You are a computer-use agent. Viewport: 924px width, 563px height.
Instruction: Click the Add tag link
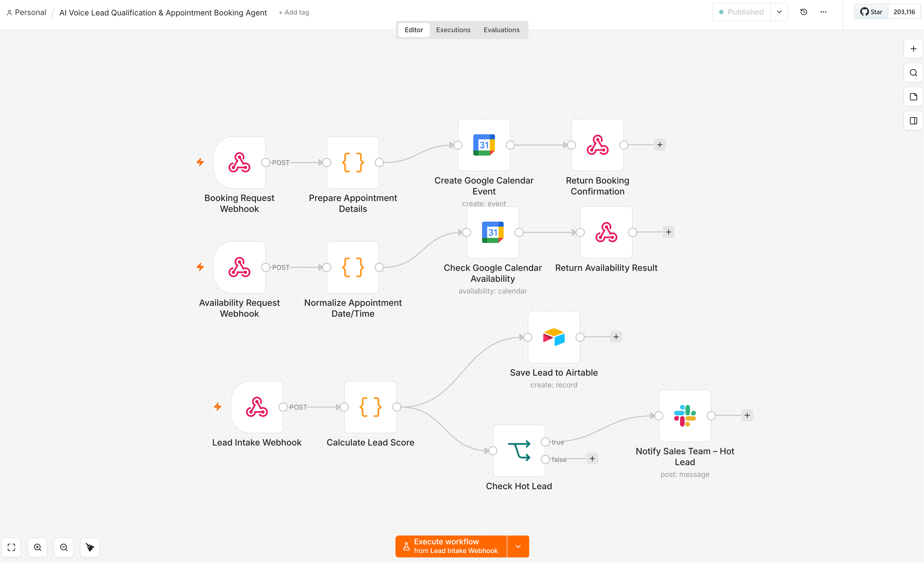[x=294, y=12]
